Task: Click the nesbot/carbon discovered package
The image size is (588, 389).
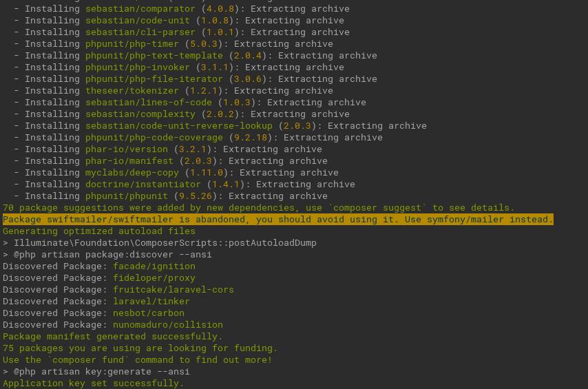Action: (x=149, y=313)
